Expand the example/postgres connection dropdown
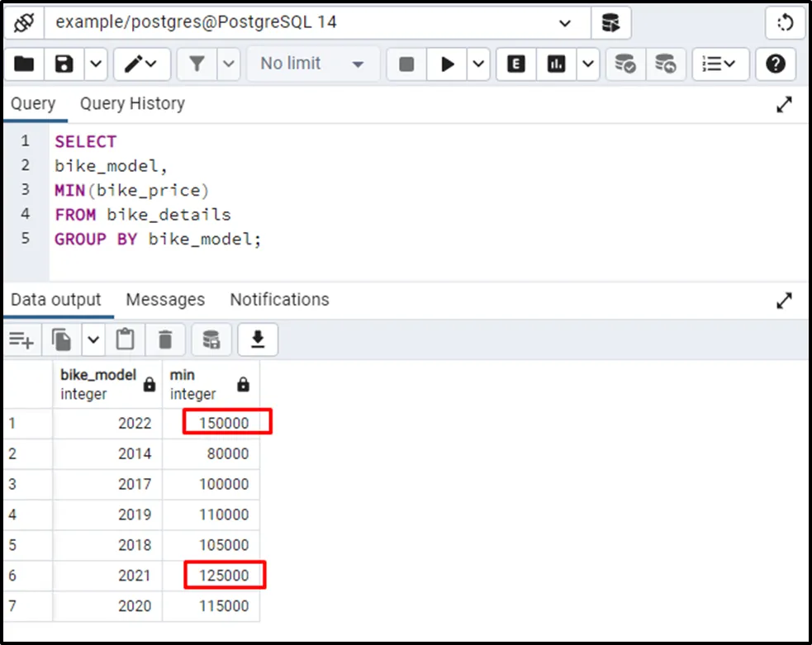Viewport: 812px width, 645px height. [565, 23]
